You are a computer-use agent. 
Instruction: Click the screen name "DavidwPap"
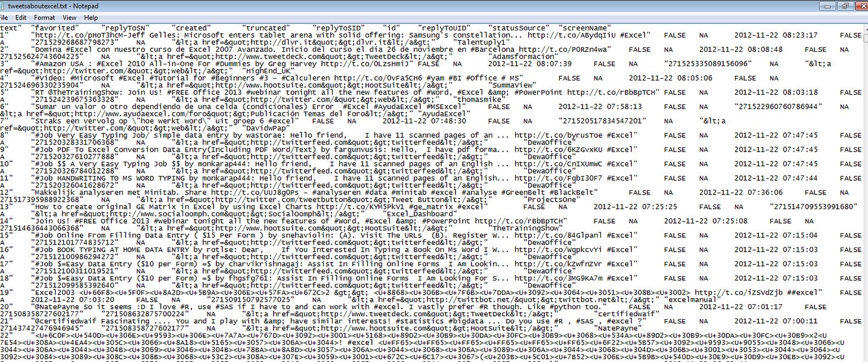point(268,129)
